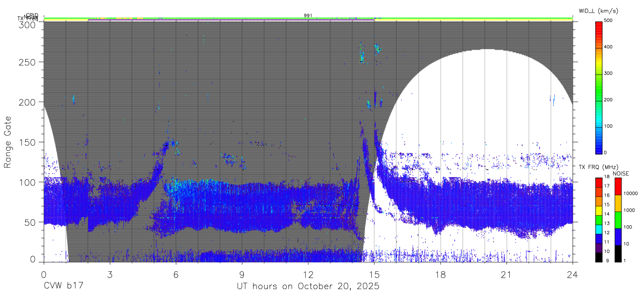Click the 'CVW b17' radar beam label

[x=63, y=287]
